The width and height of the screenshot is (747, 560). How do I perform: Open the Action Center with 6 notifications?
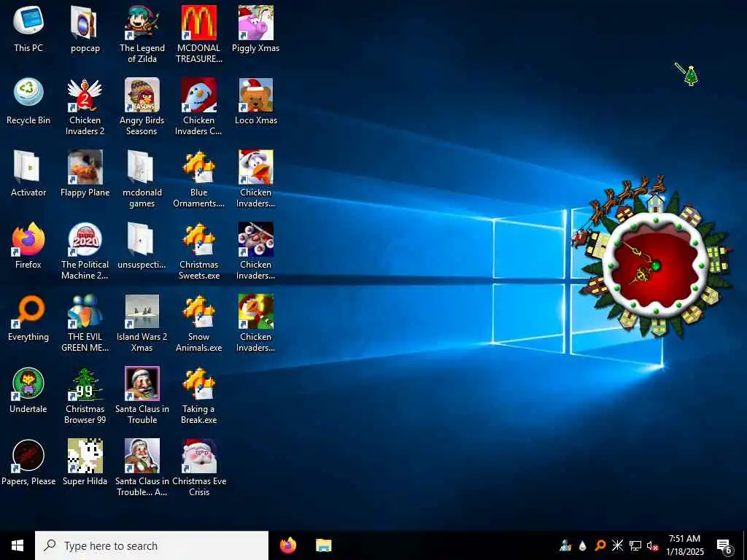(724, 545)
